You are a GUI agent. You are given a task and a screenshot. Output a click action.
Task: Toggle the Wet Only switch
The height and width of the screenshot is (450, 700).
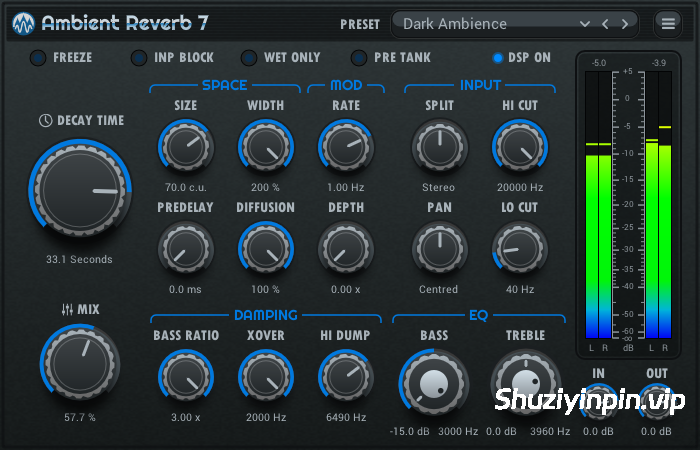pyautogui.click(x=249, y=58)
